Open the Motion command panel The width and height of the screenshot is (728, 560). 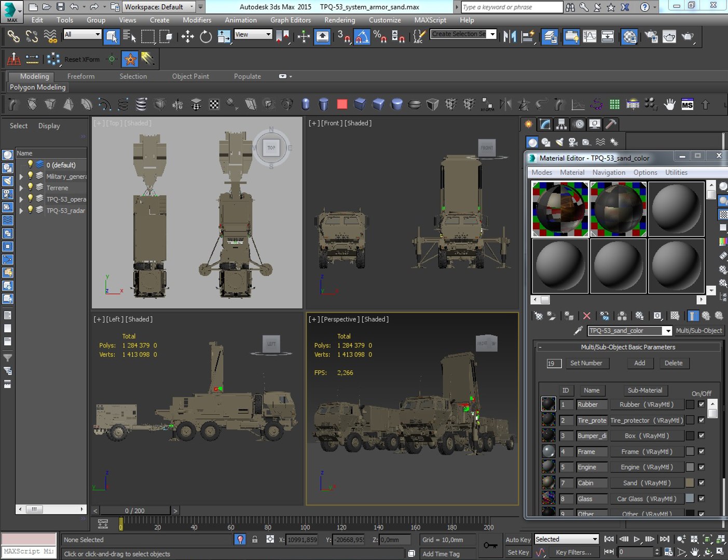(579, 124)
